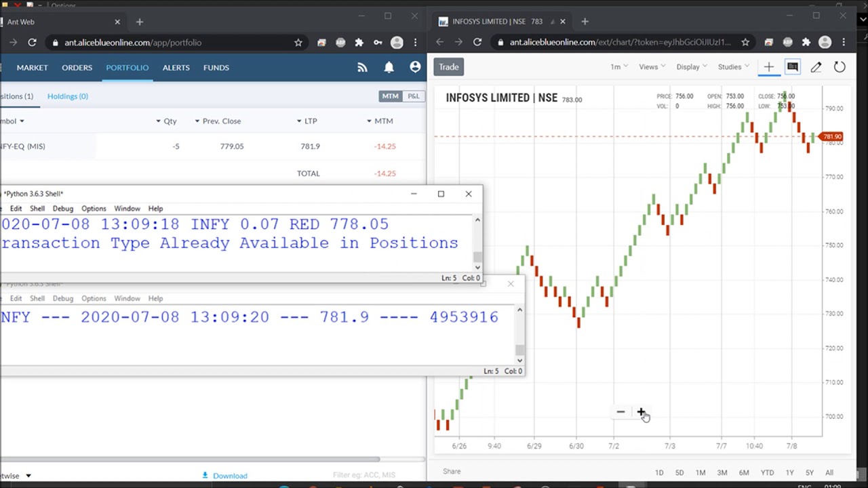The image size is (868, 488).
Task: Open Options menu in lower Python Shell
Action: 94,298
